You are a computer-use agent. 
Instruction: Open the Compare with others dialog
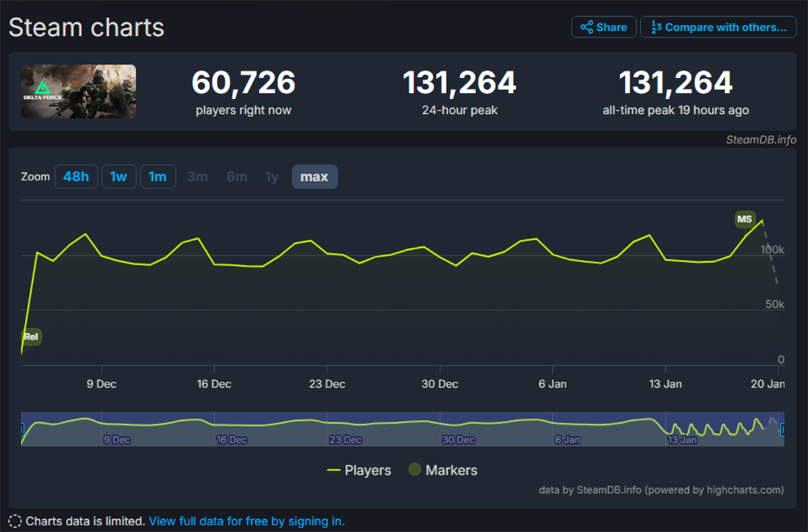[718, 27]
